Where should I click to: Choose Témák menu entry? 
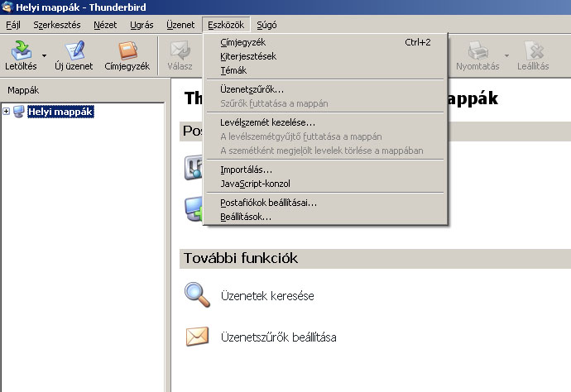pyautogui.click(x=325, y=70)
